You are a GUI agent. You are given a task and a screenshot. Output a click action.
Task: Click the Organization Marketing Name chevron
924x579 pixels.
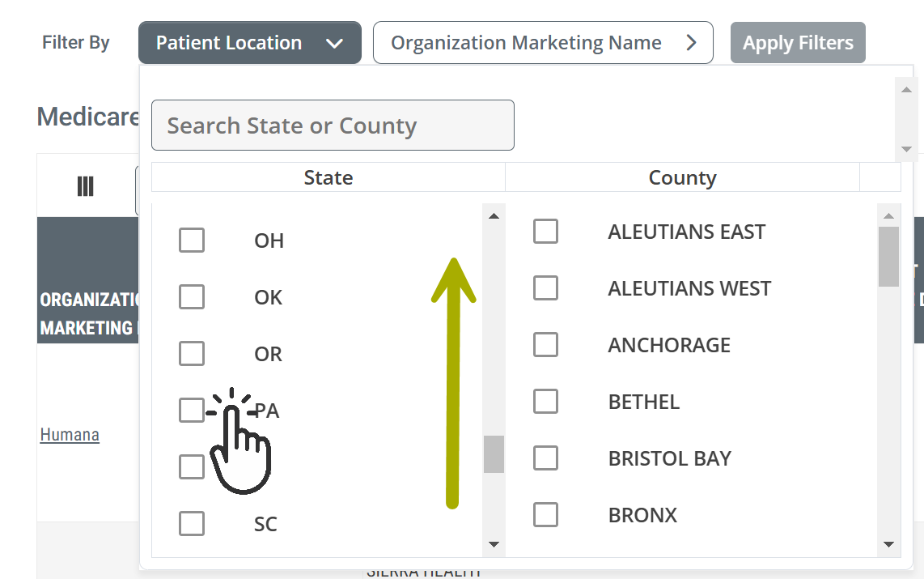692,42
